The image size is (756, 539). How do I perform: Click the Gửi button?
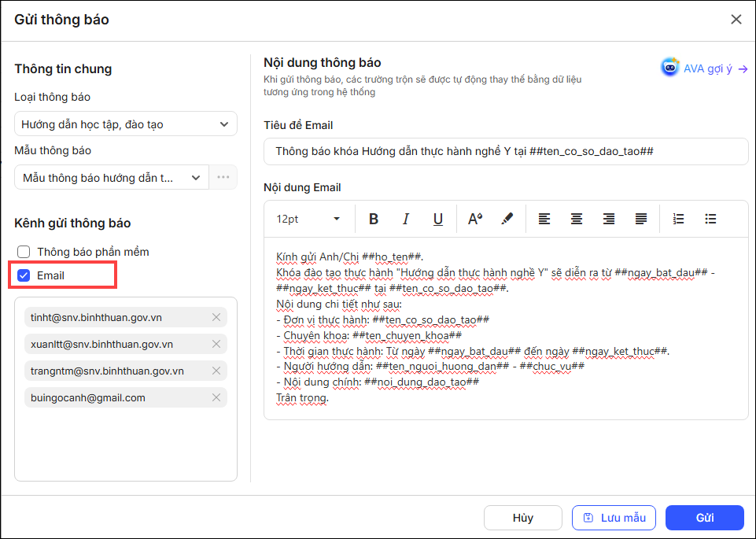[x=704, y=518]
